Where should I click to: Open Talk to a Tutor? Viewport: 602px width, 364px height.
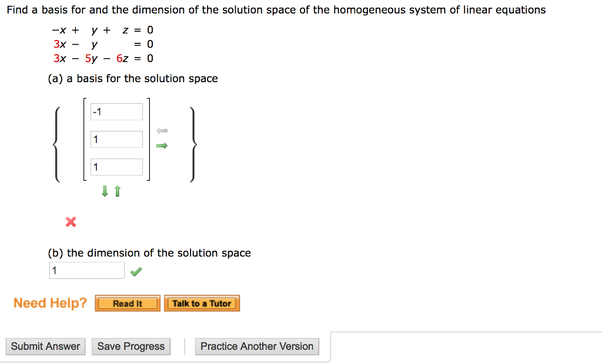coord(202,303)
